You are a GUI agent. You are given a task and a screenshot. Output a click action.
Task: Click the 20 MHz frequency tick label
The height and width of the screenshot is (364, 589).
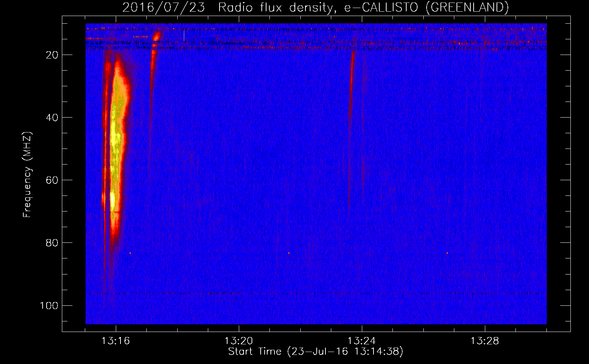(x=52, y=55)
